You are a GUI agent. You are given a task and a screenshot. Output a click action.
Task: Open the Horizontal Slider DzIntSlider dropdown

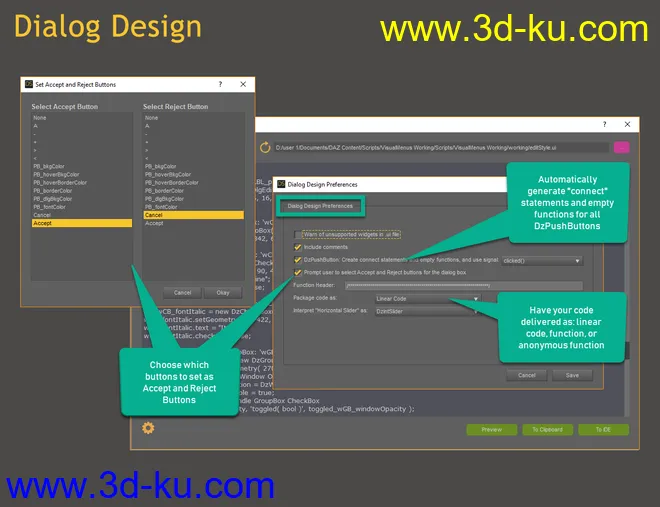(x=428, y=311)
